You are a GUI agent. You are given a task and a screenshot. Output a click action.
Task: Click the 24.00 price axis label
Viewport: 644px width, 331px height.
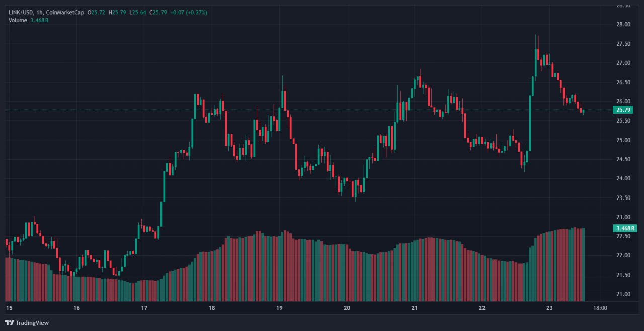point(623,178)
